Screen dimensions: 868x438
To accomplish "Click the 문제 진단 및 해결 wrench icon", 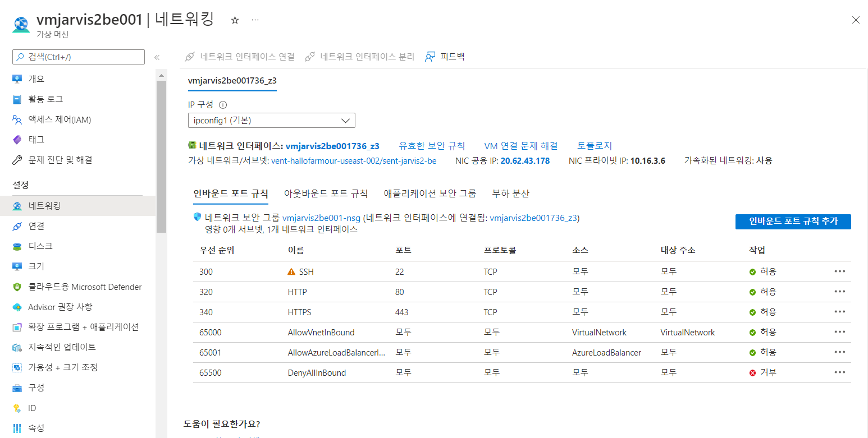I will 17,160.
